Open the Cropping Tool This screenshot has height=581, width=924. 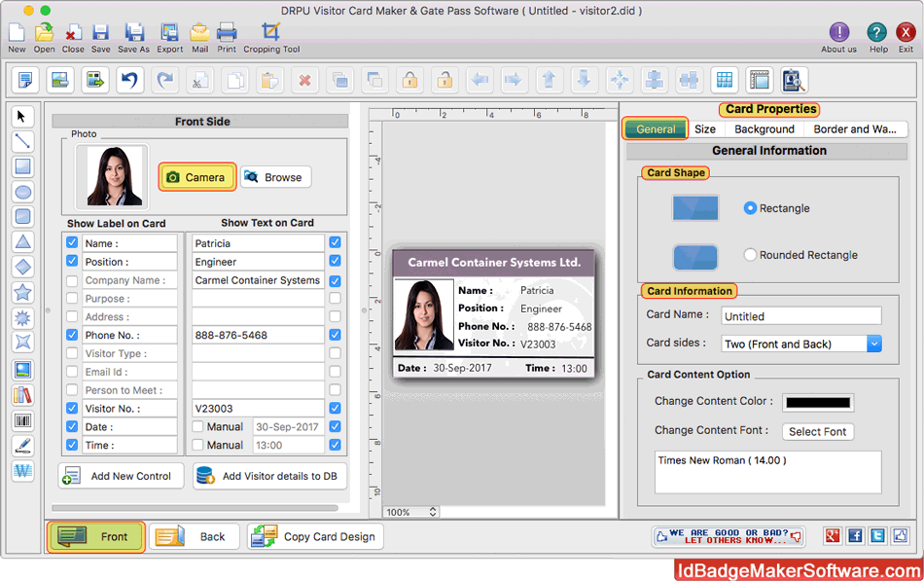[x=271, y=33]
